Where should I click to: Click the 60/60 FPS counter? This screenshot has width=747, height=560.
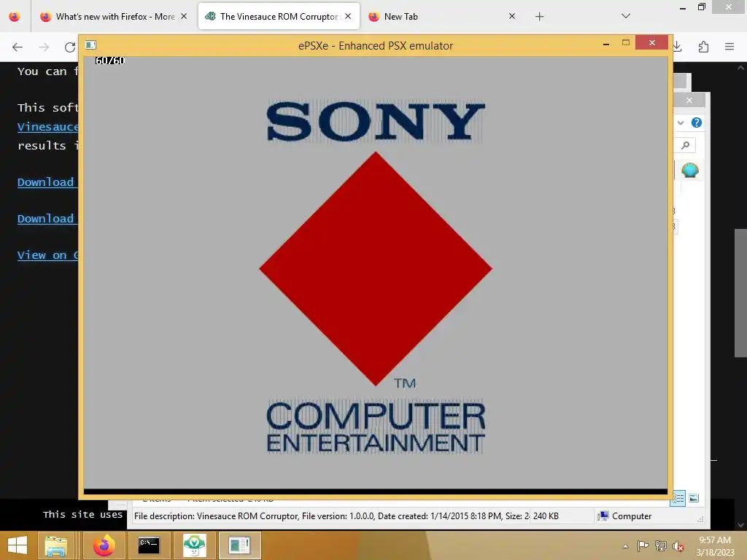pyautogui.click(x=110, y=61)
